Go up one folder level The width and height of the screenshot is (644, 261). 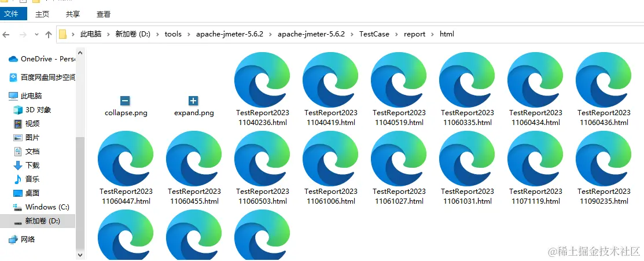49,35
